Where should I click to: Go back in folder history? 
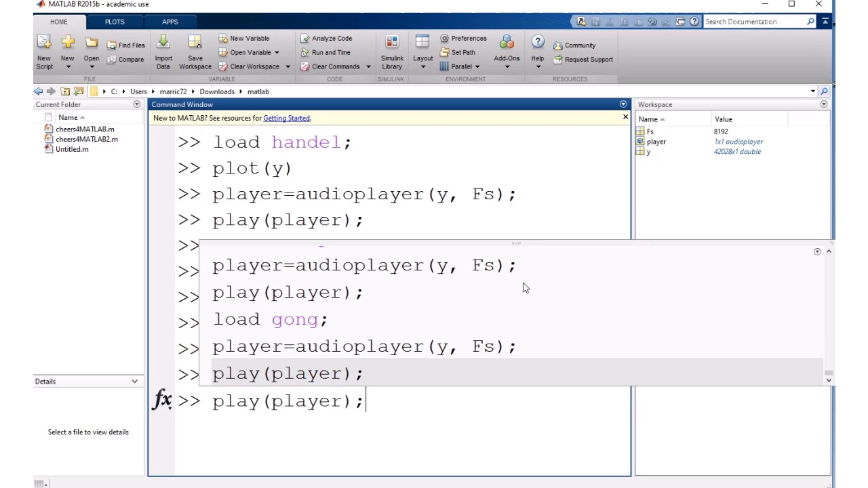point(38,91)
